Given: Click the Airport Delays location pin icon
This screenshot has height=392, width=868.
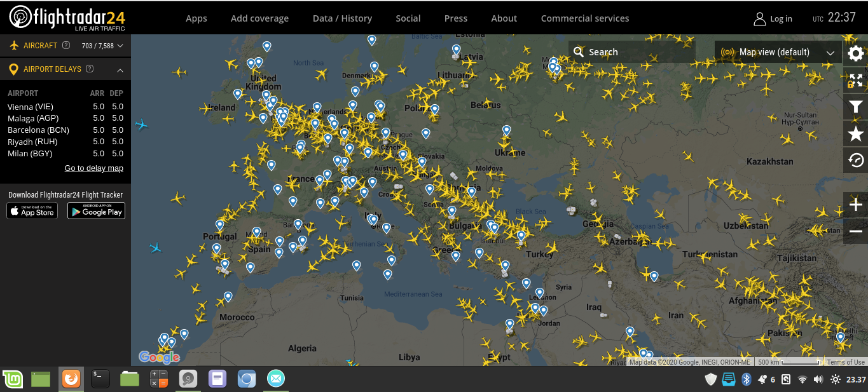Looking at the screenshot, I should [x=13, y=69].
